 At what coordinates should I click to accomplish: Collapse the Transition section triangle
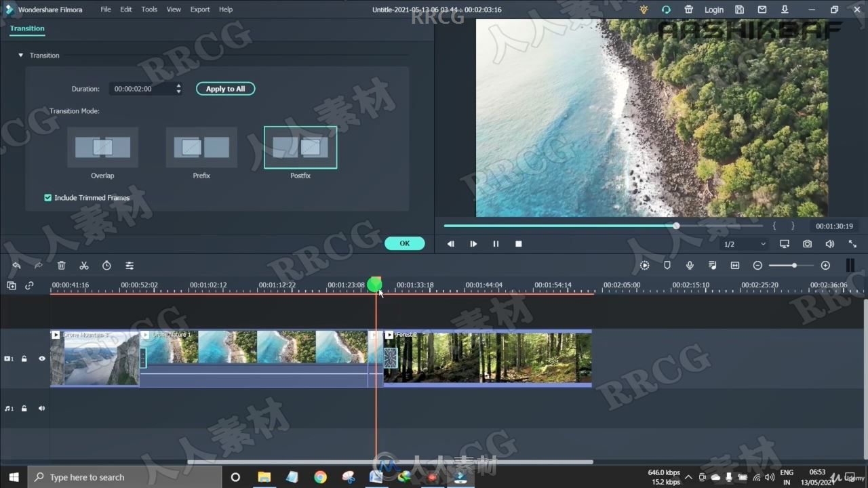point(20,56)
